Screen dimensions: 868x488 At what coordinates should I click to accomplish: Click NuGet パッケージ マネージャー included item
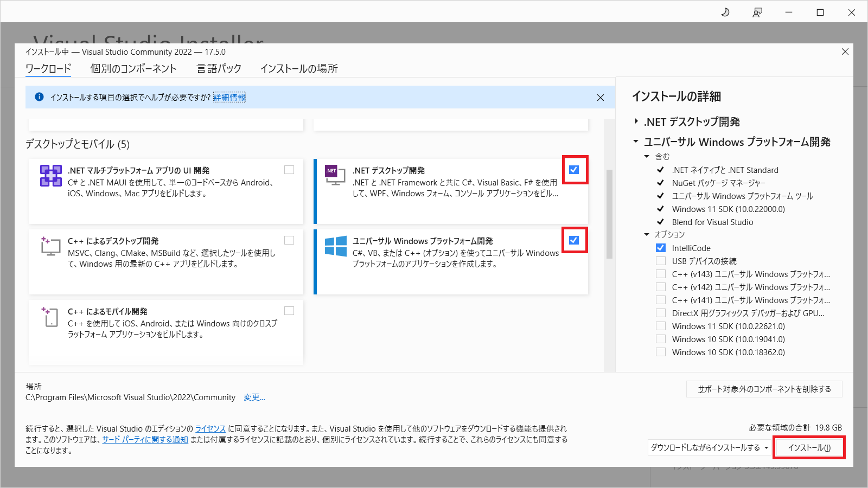click(719, 183)
